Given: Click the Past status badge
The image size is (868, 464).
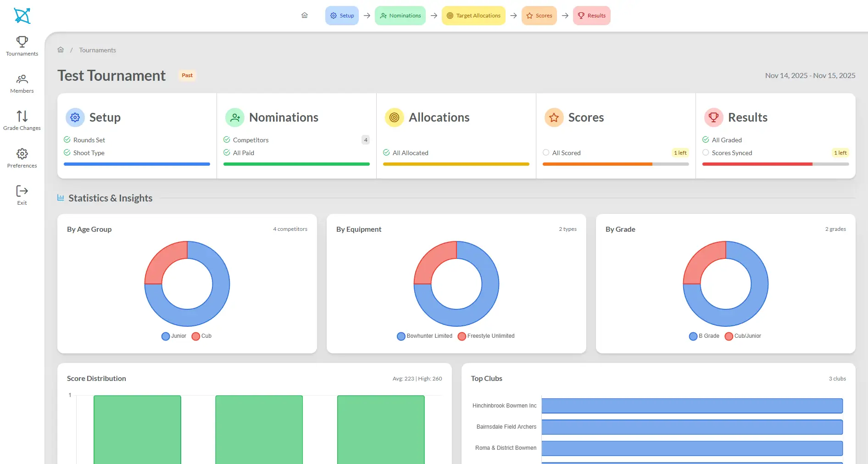Looking at the screenshot, I should 187,75.
